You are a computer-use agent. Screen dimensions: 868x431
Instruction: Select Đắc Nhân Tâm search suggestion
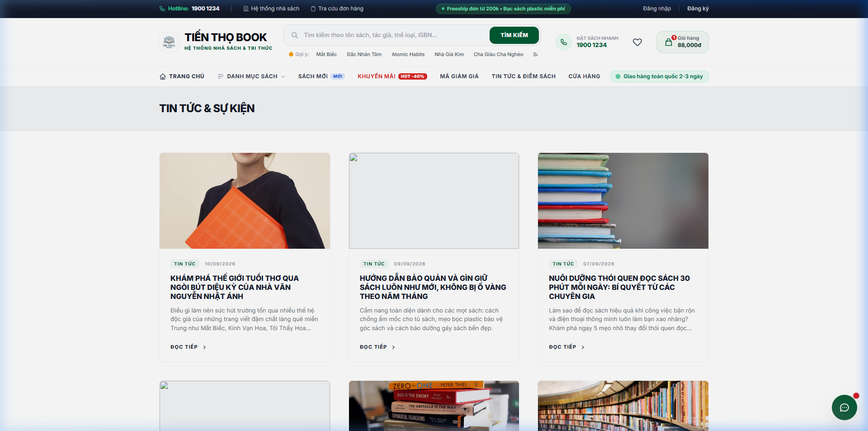[364, 54]
